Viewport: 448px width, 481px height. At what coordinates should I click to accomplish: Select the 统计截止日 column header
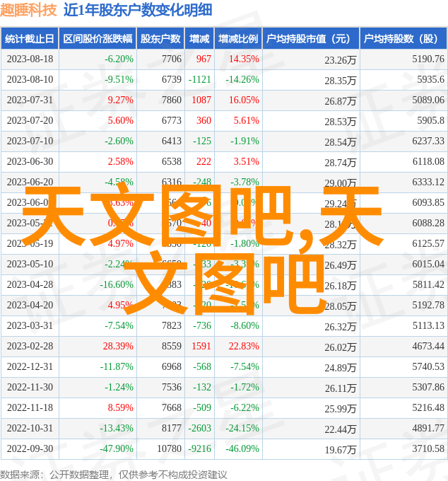30,39
